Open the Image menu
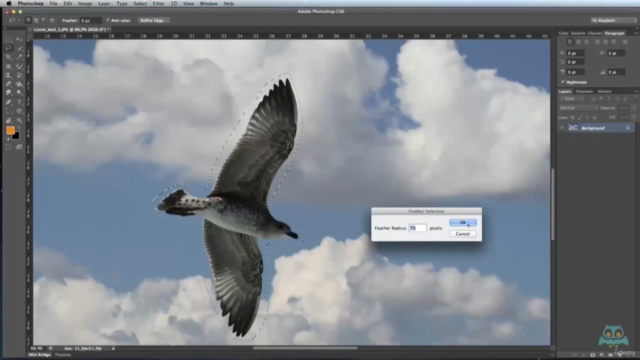Screen dimensions: 640x360 [x=85, y=3]
